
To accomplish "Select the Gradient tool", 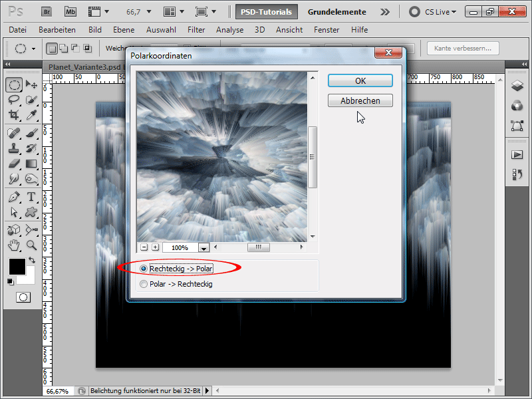I will click(x=31, y=164).
